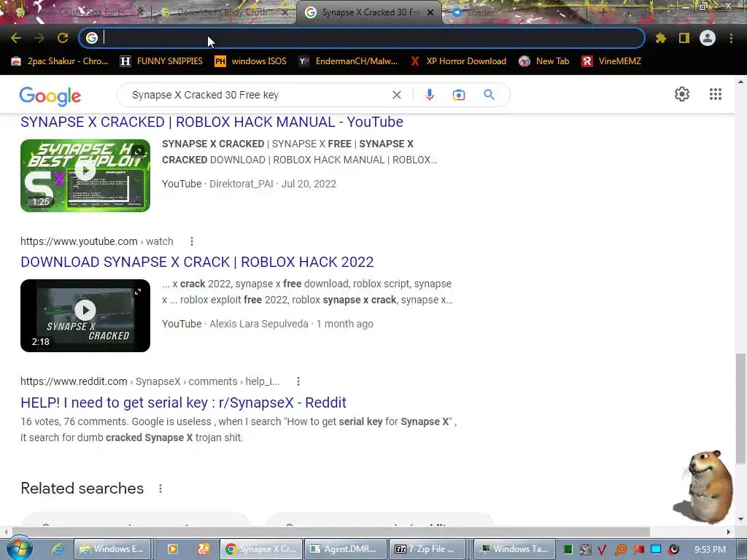This screenshot has height=560, width=747.
Task: Open the Google apps grid
Action: point(716,94)
